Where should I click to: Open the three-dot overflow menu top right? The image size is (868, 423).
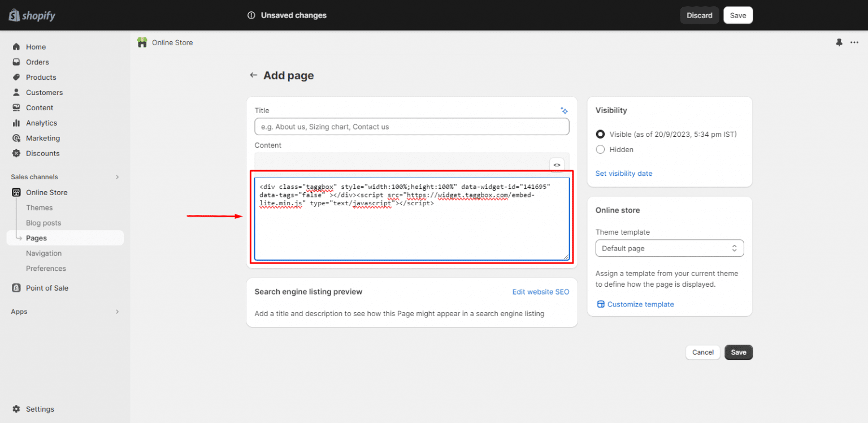click(x=854, y=42)
